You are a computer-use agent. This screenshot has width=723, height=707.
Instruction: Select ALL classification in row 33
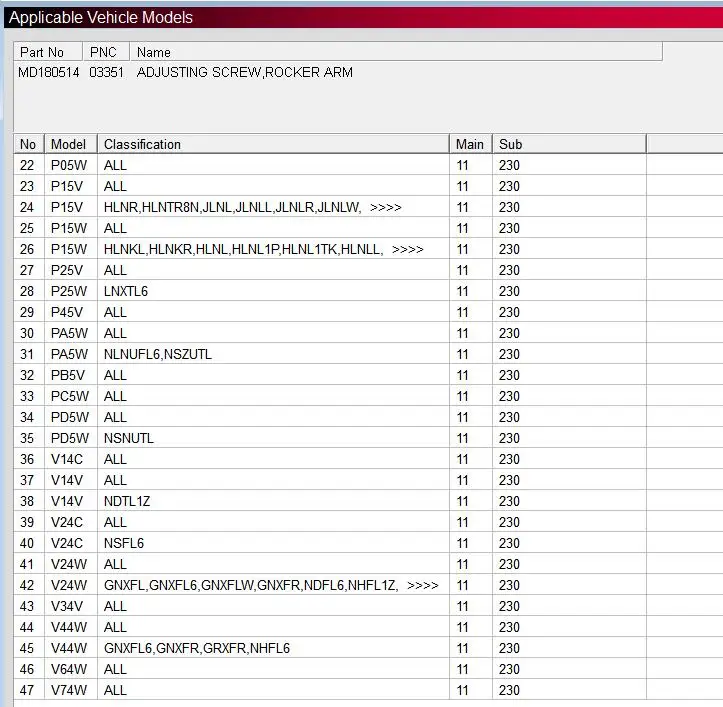pyautogui.click(x=115, y=396)
